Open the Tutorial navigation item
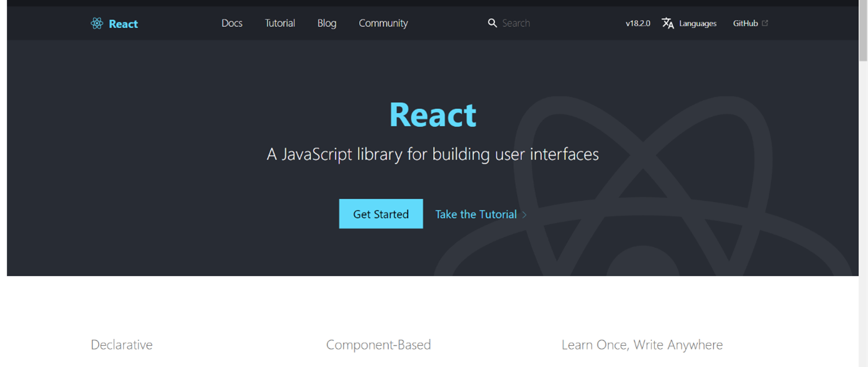This screenshot has width=868, height=367. pos(280,23)
